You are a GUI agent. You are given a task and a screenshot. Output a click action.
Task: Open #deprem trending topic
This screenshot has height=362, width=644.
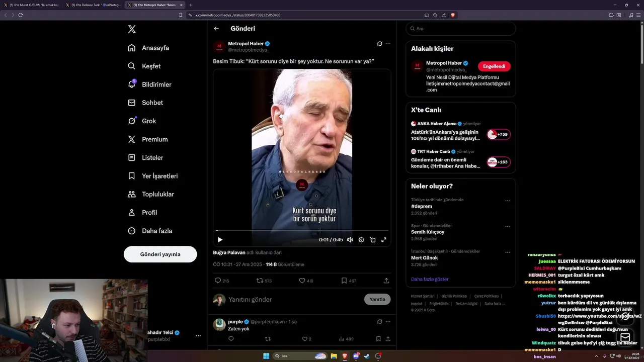click(x=421, y=206)
